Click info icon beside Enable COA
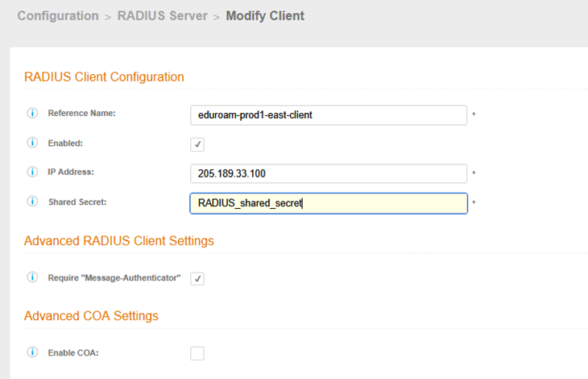The image size is (588, 379). point(33,352)
